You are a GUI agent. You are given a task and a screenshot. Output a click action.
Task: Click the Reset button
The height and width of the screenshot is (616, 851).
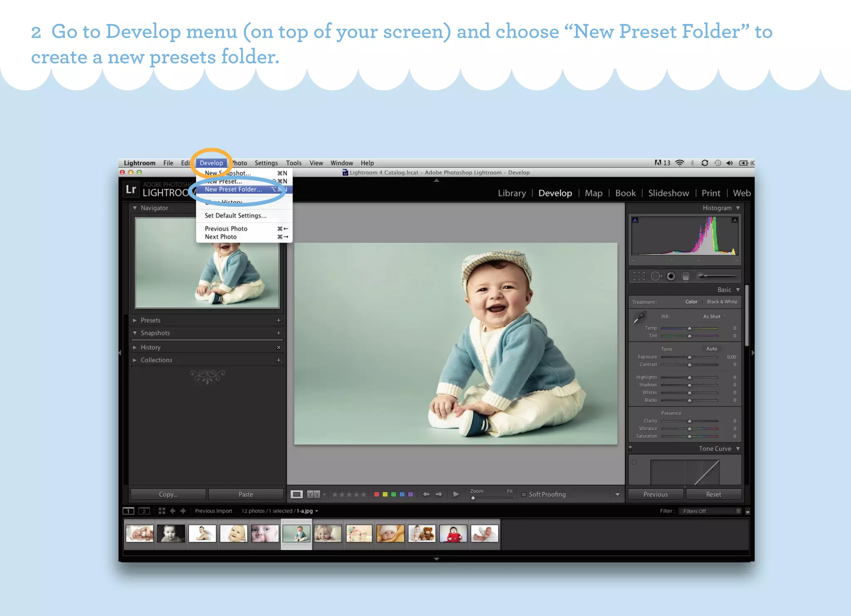(713, 494)
